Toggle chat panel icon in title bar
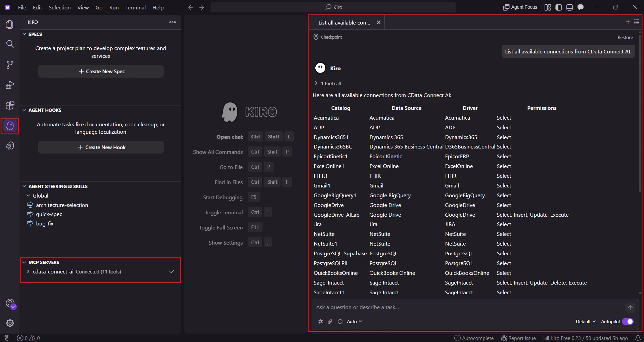644x342 pixels. pos(581,7)
